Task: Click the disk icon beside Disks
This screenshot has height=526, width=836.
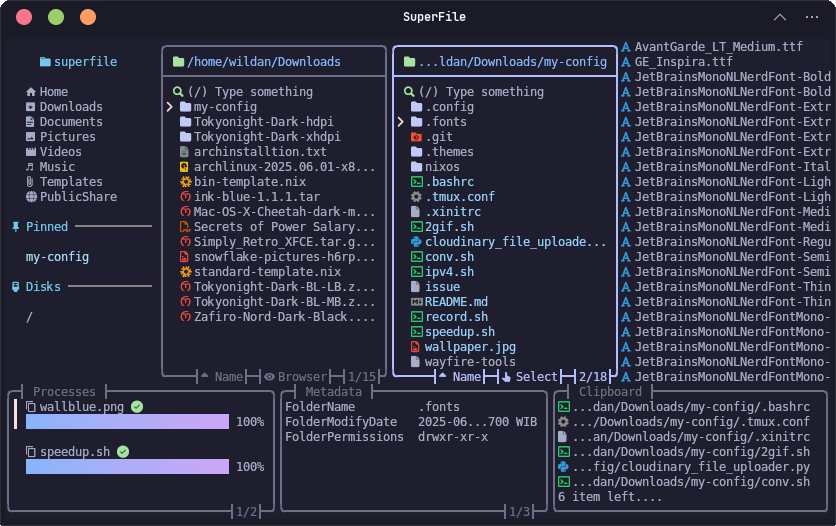Action: coord(16,287)
